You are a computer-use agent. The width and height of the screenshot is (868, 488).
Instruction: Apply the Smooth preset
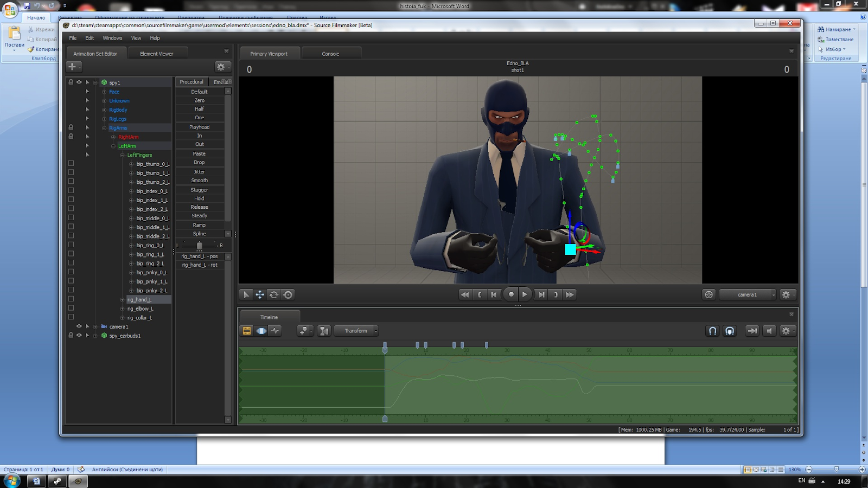coord(199,180)
